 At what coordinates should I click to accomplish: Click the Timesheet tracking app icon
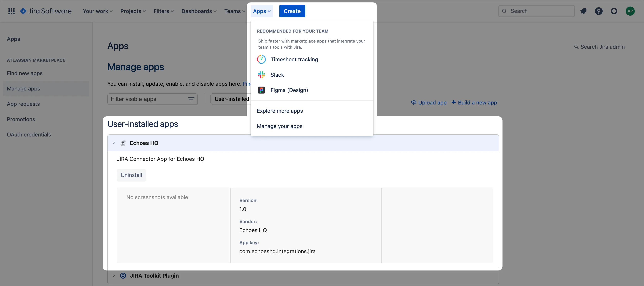(x=261, y=59)
